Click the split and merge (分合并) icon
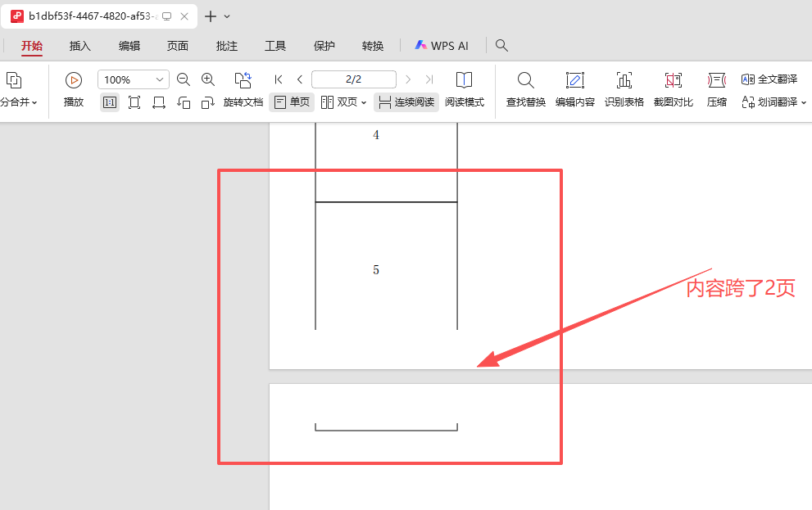This screenshot has width=812, height=510. (x=14, y=80)
